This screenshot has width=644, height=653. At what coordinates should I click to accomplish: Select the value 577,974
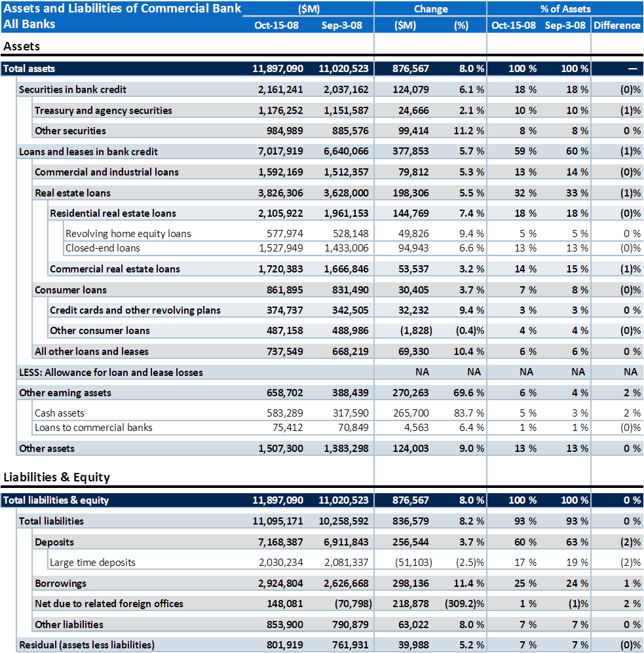[x=285, y=234]
